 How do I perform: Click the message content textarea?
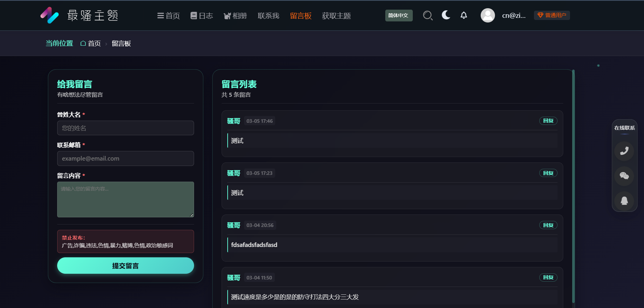[125, 200]
